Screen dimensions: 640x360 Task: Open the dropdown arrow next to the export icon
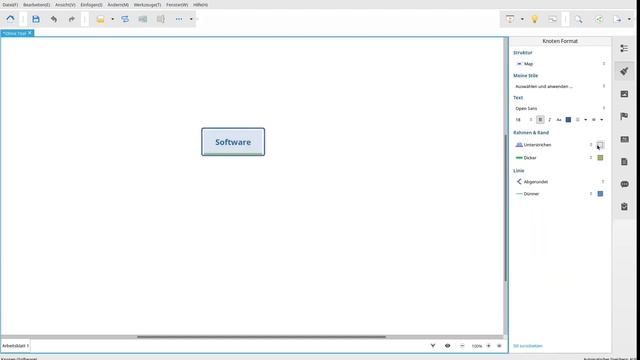pos(629,19)
